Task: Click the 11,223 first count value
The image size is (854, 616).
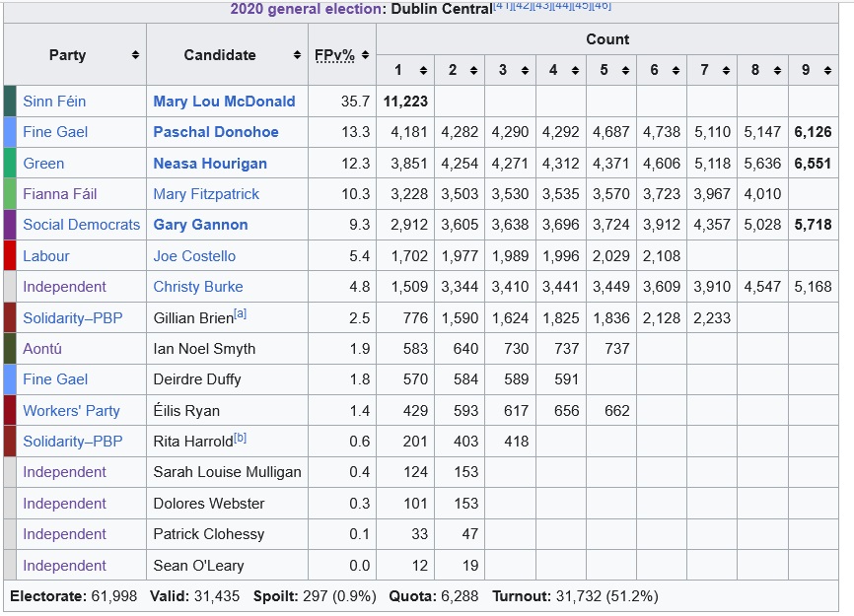Action: pos(405,102)
